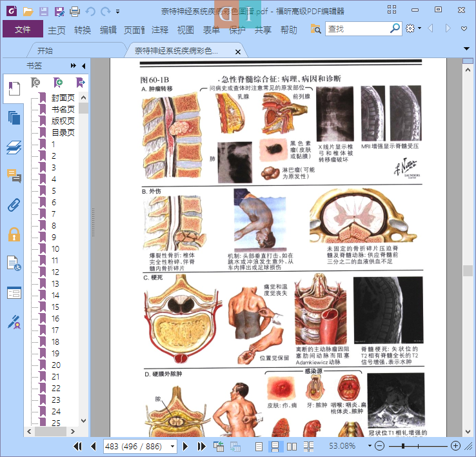Go to the first page
This screenshot has width=476, height=457.
pyautogui.click(x=77, y=447)
